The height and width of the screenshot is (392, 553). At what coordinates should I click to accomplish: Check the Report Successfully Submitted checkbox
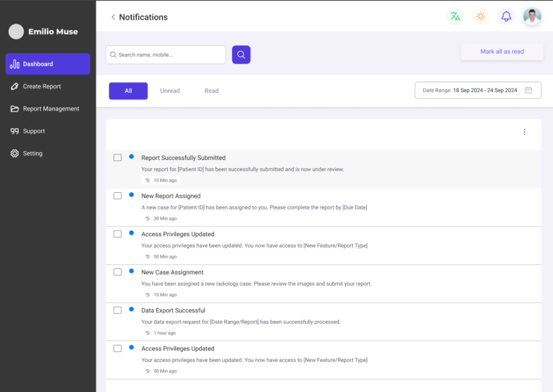118,158
